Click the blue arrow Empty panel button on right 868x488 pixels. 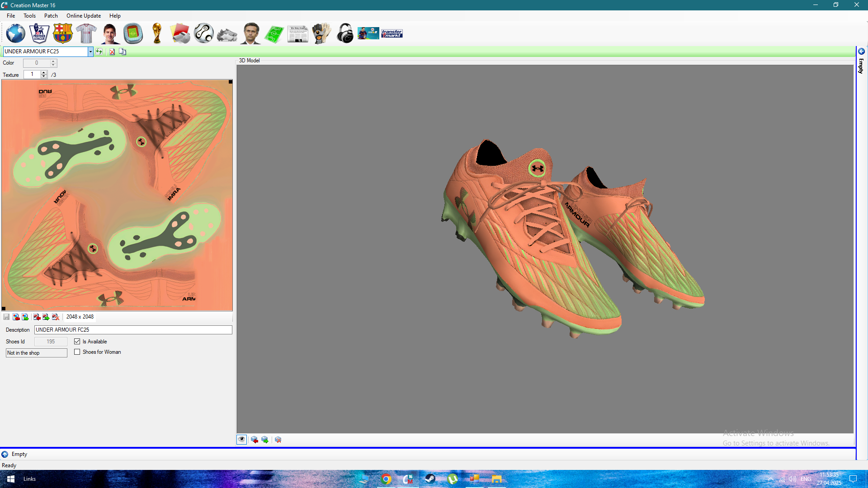861,52
